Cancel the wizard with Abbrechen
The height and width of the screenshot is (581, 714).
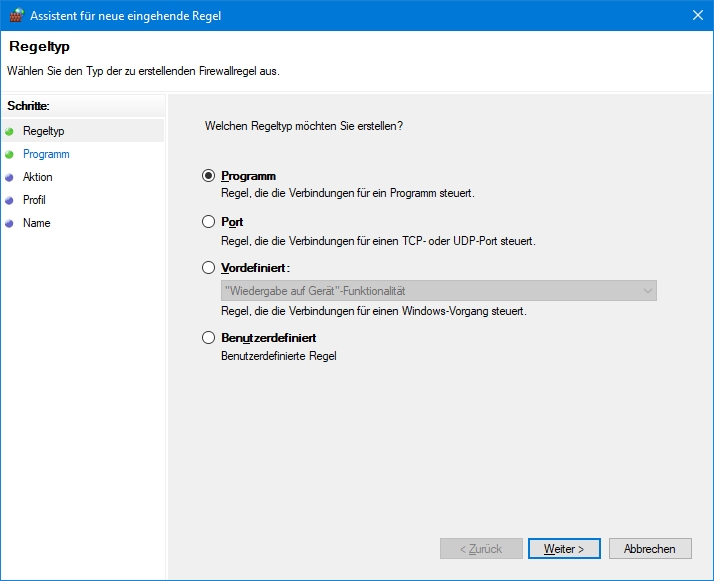coord(650,549)
